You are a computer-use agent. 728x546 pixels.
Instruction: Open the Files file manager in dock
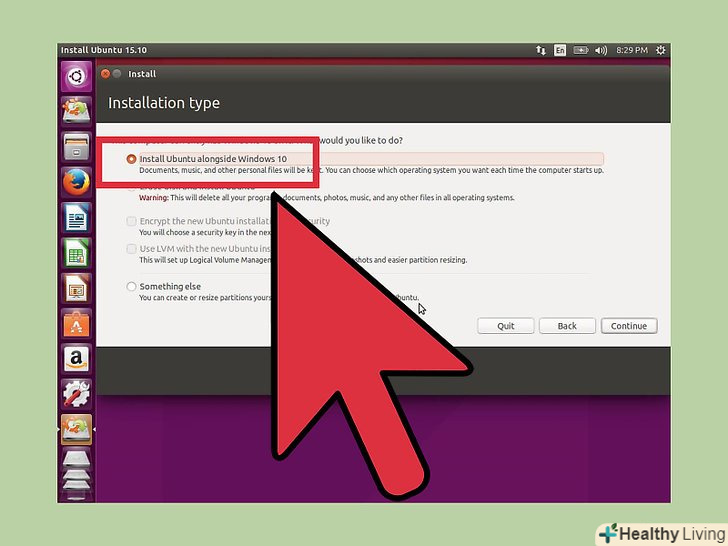tap(77, 147)
